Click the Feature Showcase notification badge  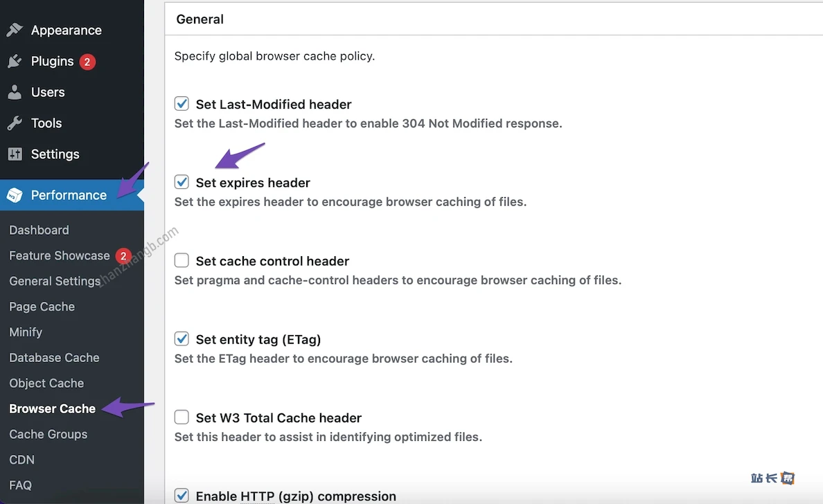123,255
